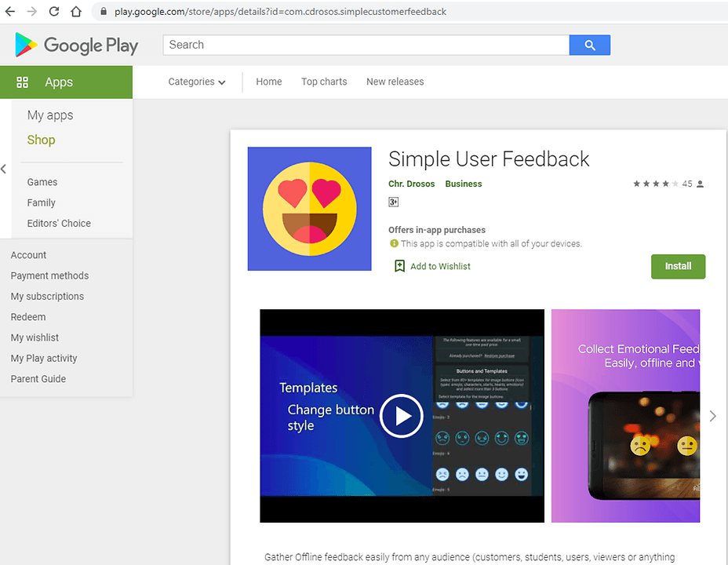728x565 pixels.
Task: Select Shop in sidebar
Action: click(41, 140)
